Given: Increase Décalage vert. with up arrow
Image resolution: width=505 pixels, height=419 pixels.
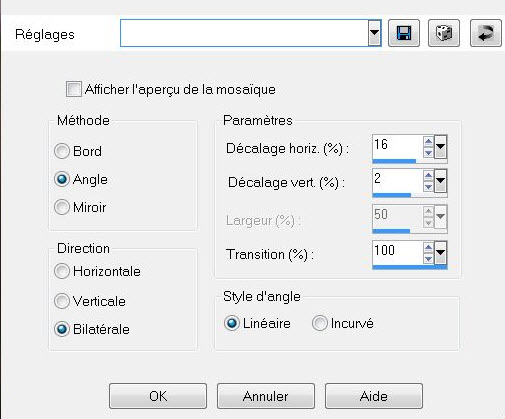Looking at the screenshot, I should coord(428,175).
